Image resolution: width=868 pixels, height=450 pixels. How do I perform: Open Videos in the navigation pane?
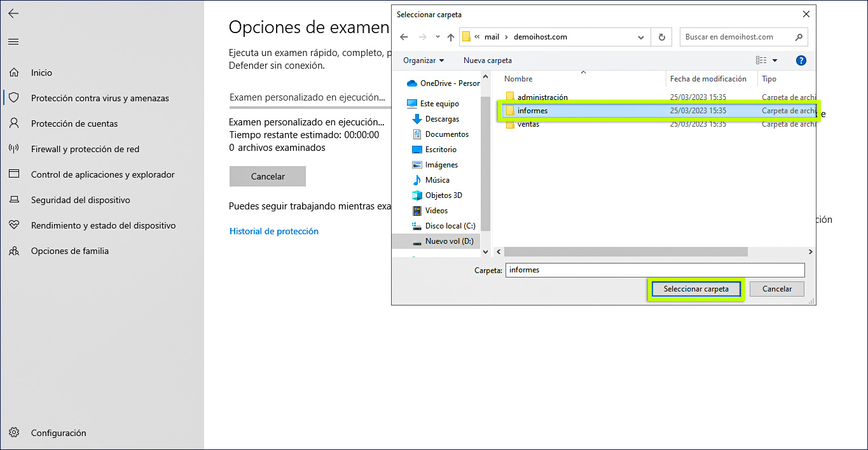[430, 211]
